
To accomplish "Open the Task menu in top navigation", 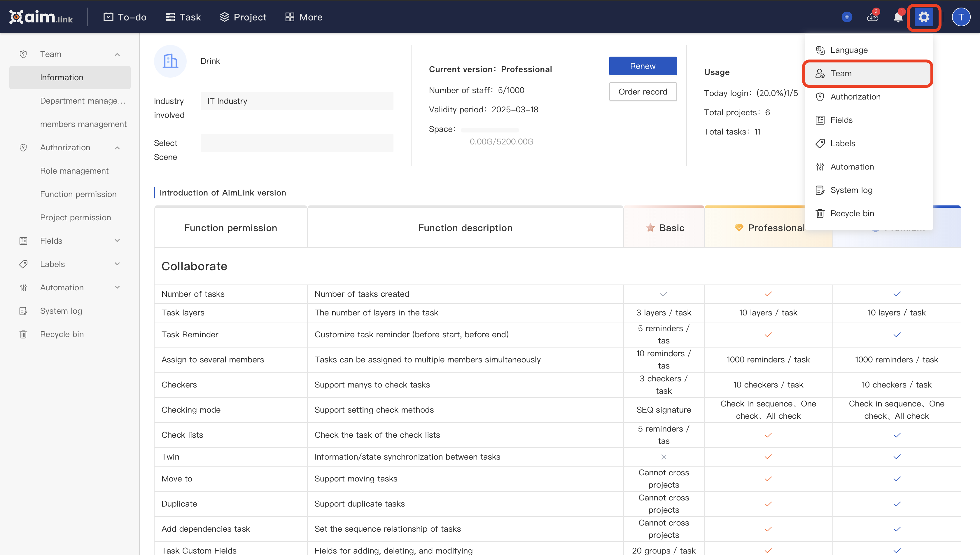I will point(183,17).
